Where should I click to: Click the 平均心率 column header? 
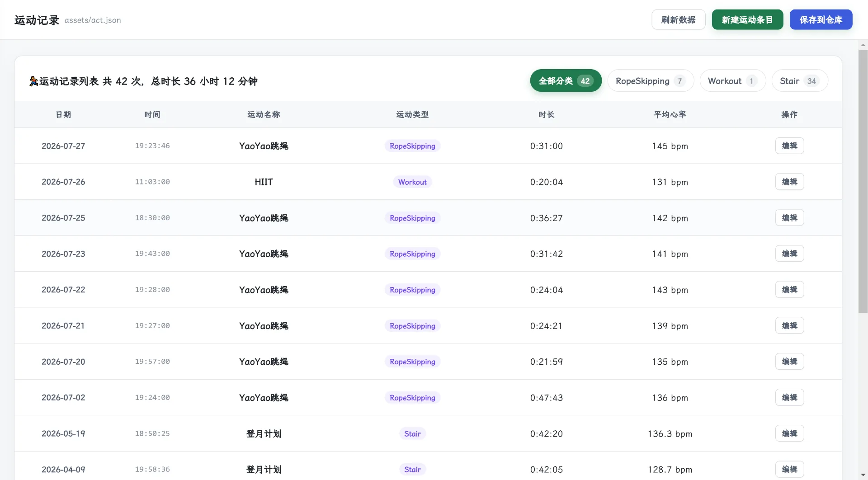[x=670, y=115]
